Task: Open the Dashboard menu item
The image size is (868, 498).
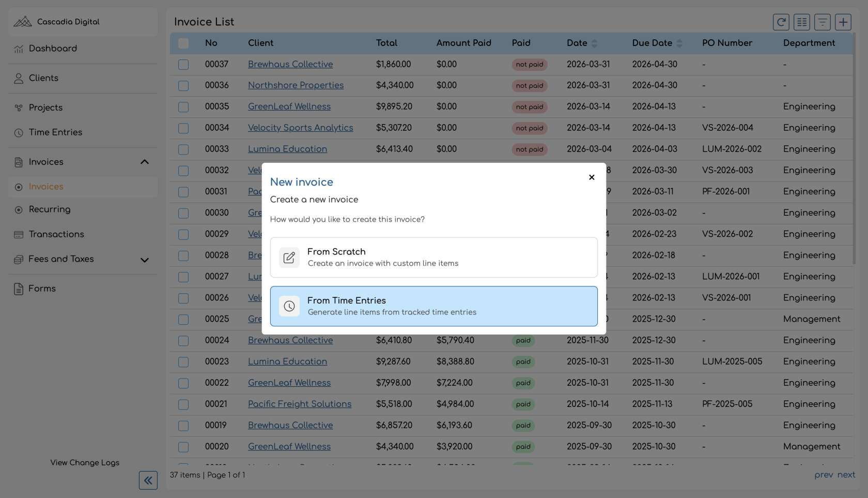Action: click(83, 49)
